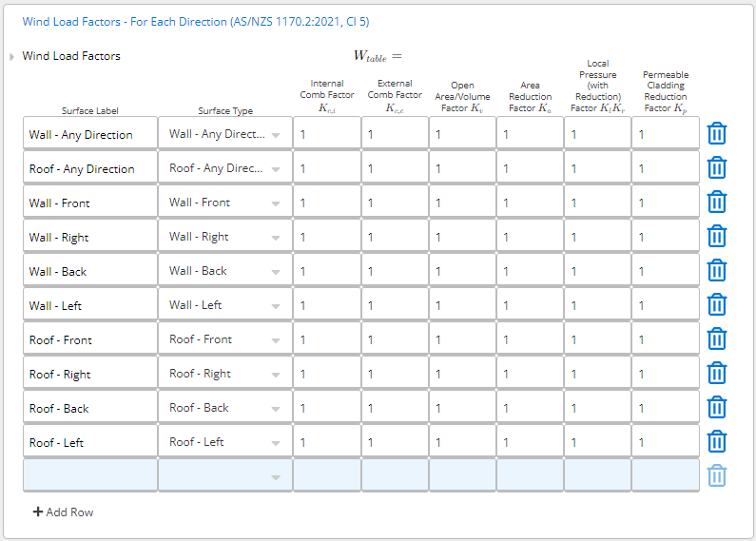This screenshot has width=756, height=541.
Task: Delete the Wall - Any Direction row
Action: coord(716,133)
